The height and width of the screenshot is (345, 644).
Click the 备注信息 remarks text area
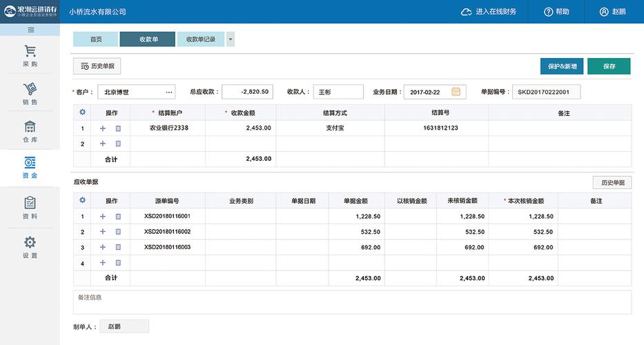click(x=353, y=302)
